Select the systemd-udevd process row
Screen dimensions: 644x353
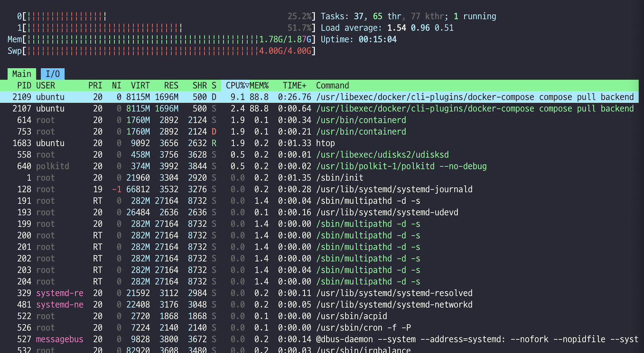[319, 212]
